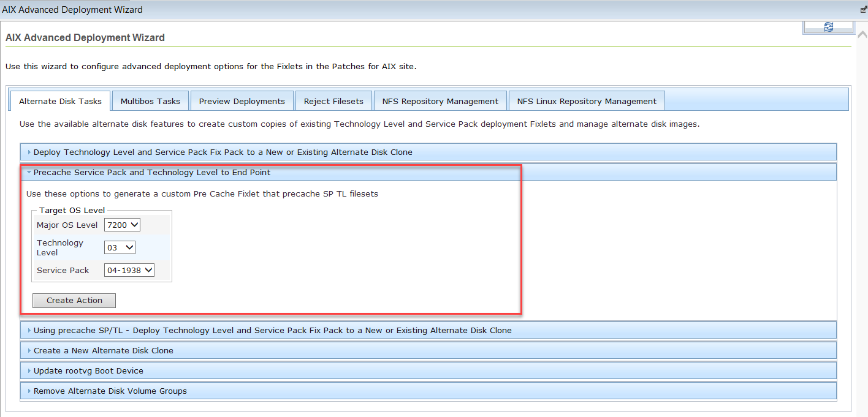868x417 pixels.
Task: Click the Major OS Level label
Action: [x=67, y=225]
